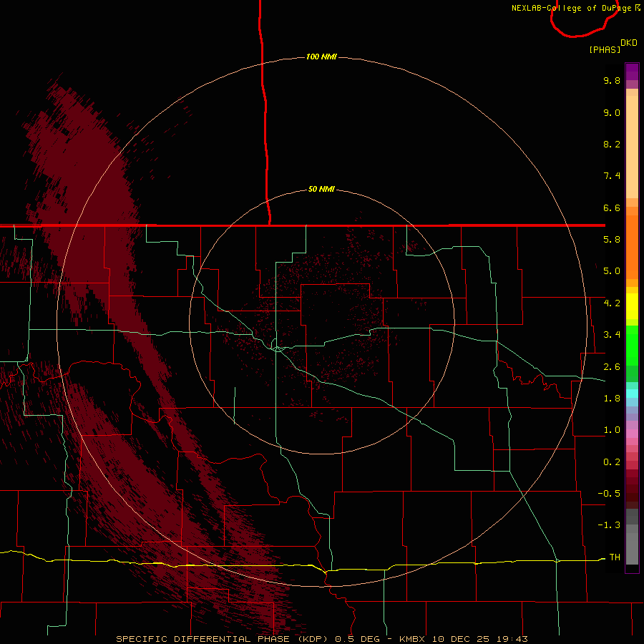Click the 100 NMI range ring label
The width and height of the screenshot is (644, 644).
(321, 57)
